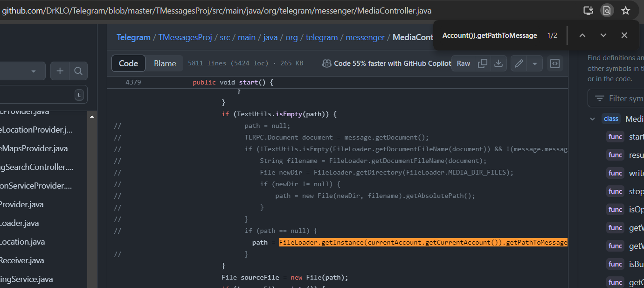Open more edit options dropdown
Screen dimensions: 644x288
click(535, 63)
